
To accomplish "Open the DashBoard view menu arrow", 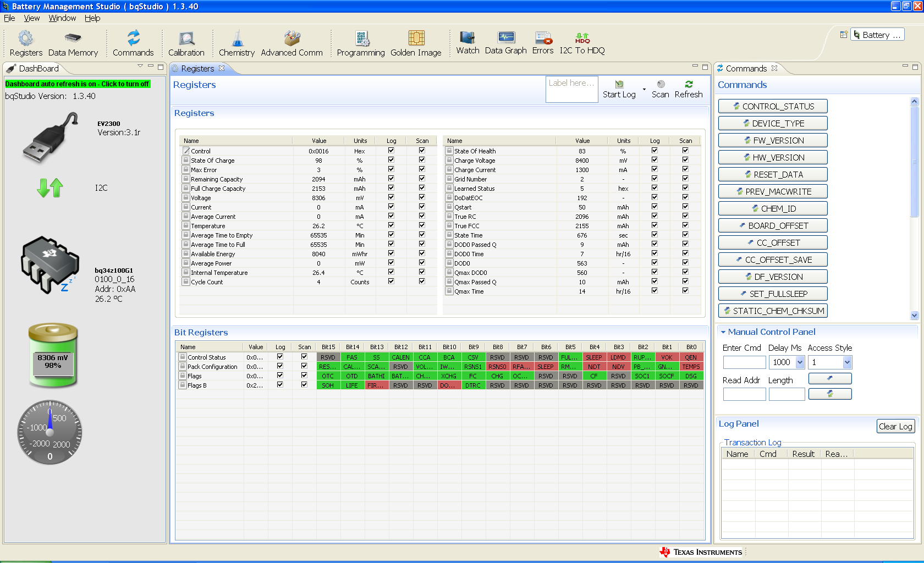I will click(140, 66).
